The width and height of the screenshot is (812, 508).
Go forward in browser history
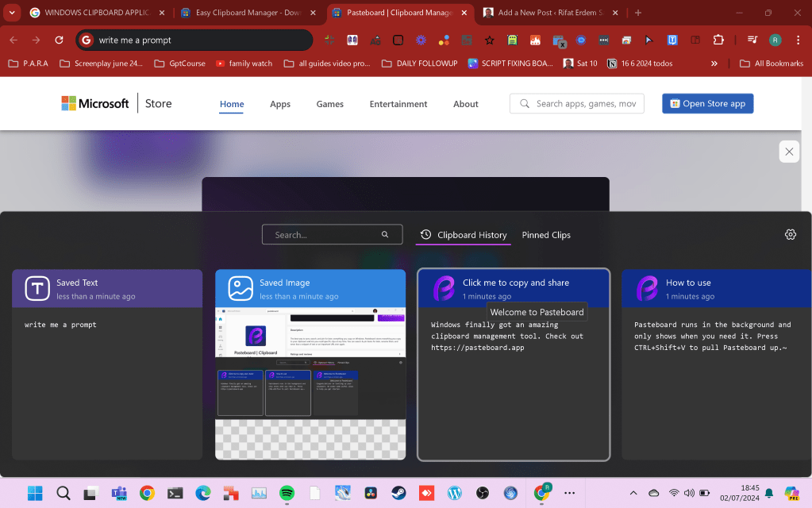click(36, 40)
